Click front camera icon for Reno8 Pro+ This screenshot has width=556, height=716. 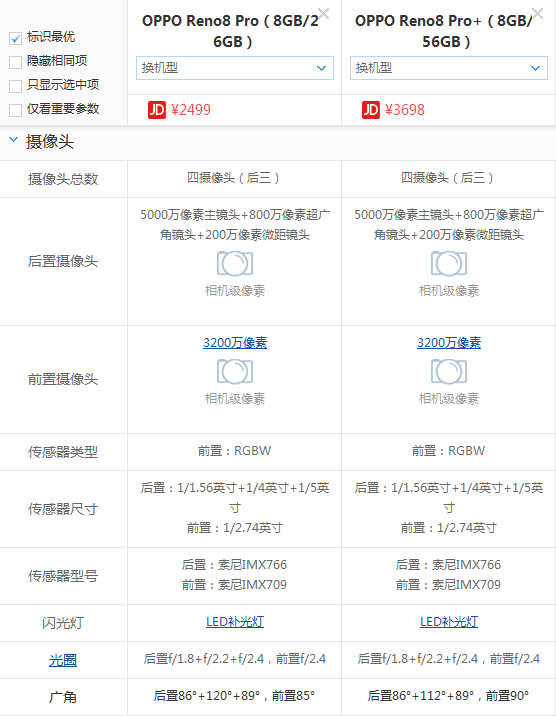pyautogui.click(x=449, y=371)
